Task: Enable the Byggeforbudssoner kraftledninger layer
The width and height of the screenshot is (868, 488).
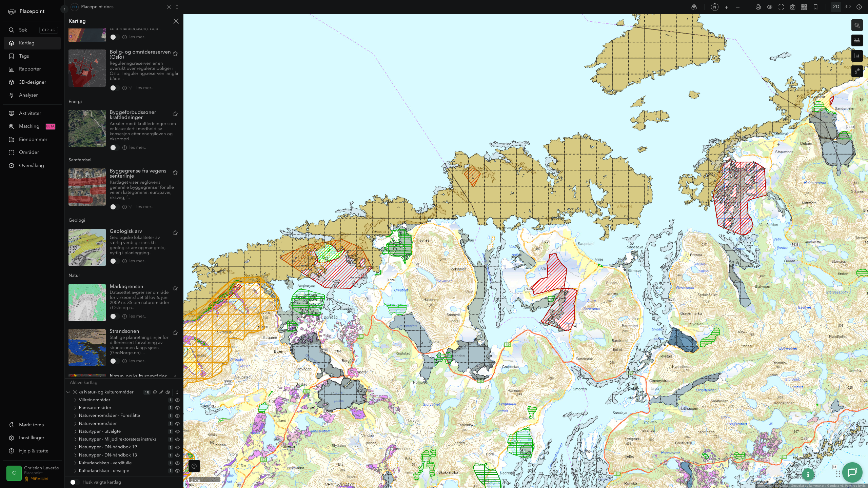Action: [115, 148]
